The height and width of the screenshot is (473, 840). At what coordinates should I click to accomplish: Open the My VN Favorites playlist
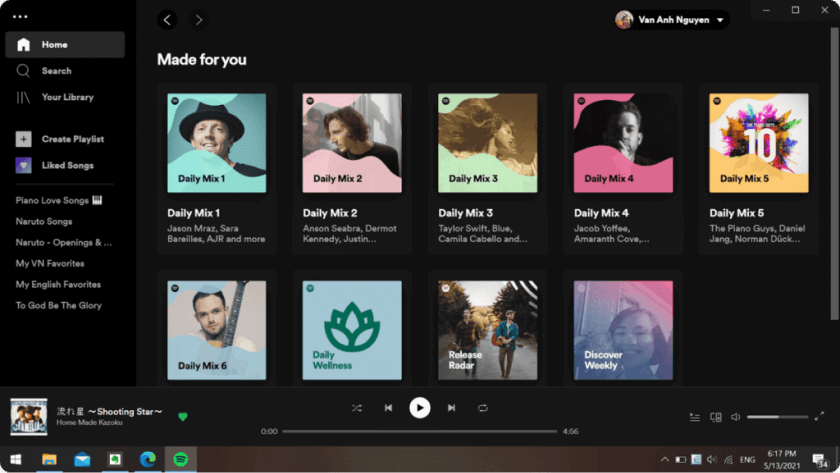[50, 263]
